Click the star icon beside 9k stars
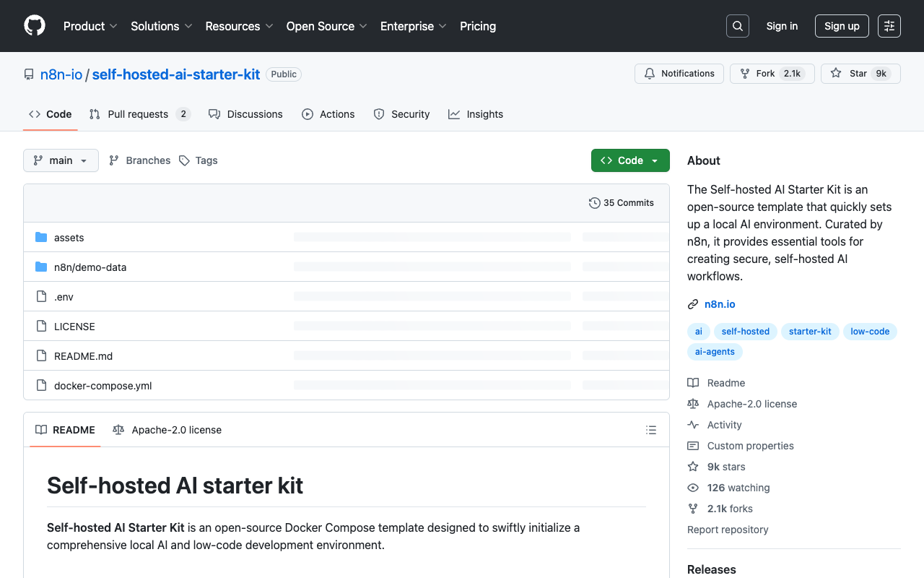924x578 pixels. click(x=693, y=467)
